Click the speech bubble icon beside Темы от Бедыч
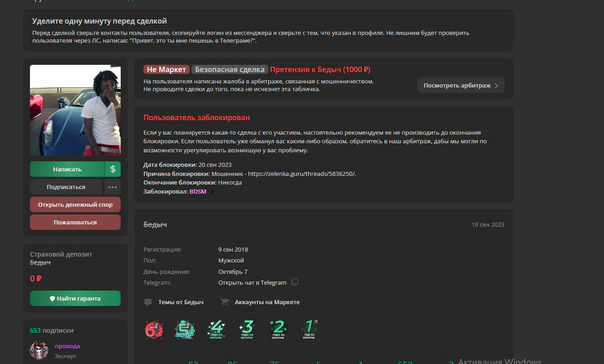The height and width of the screenshot is (364, 604). coord(148,302)
